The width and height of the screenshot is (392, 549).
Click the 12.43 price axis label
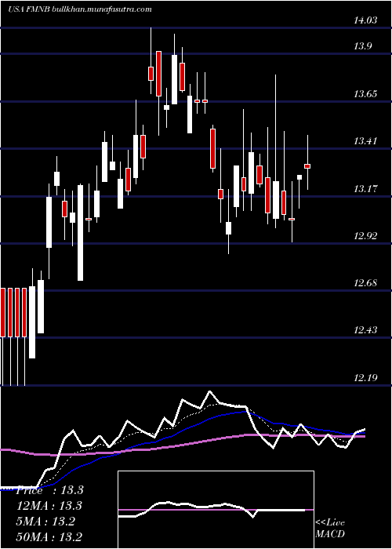coord(365,330)
